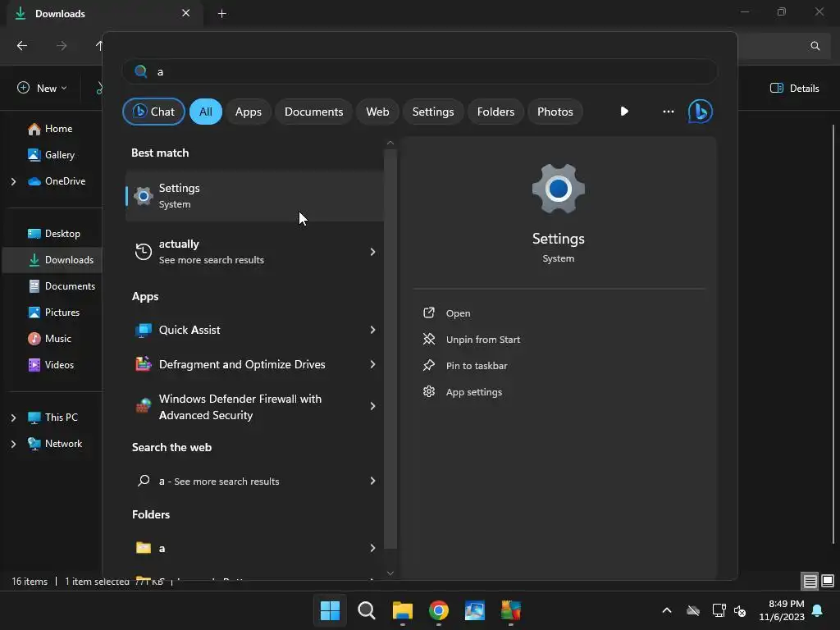Open Defragment and Optimize Drives icon
Image resolution: width=840 pixels, height=630 pixels.
click(x=143, y=364)
